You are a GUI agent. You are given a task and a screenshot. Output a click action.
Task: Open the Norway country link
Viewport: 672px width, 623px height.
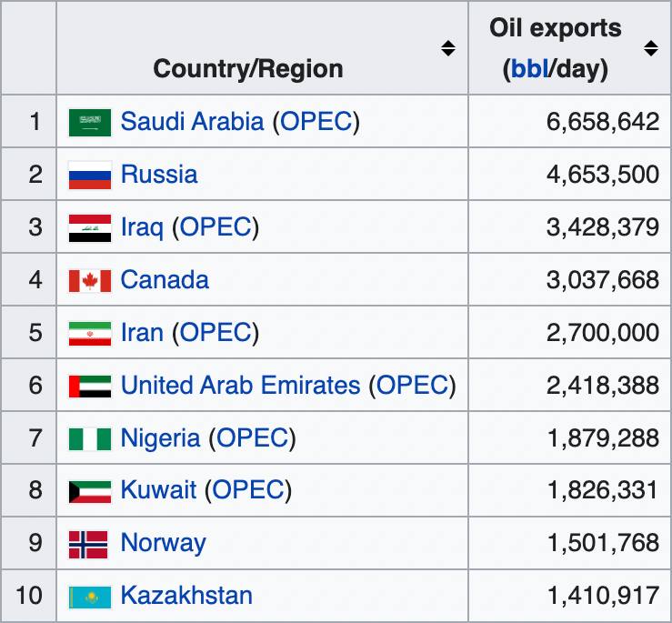164,543
